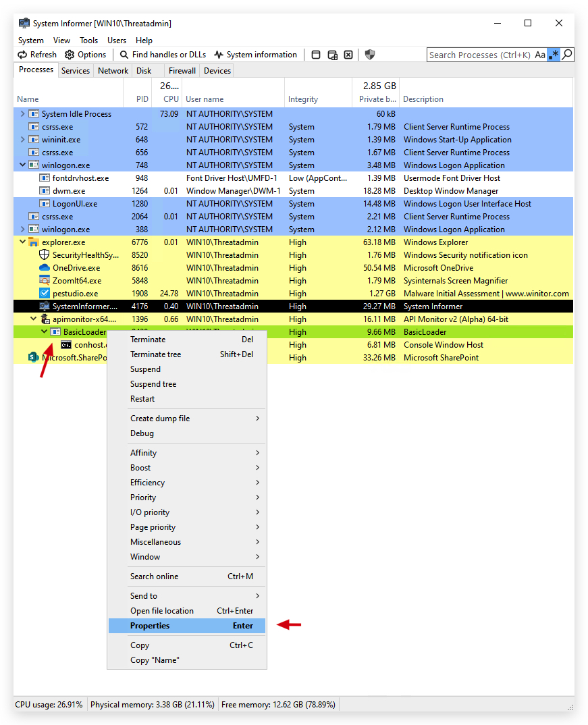Screen dimensions: 588x725
Task: Switch to the Services tab
Action: coord(76,70)
